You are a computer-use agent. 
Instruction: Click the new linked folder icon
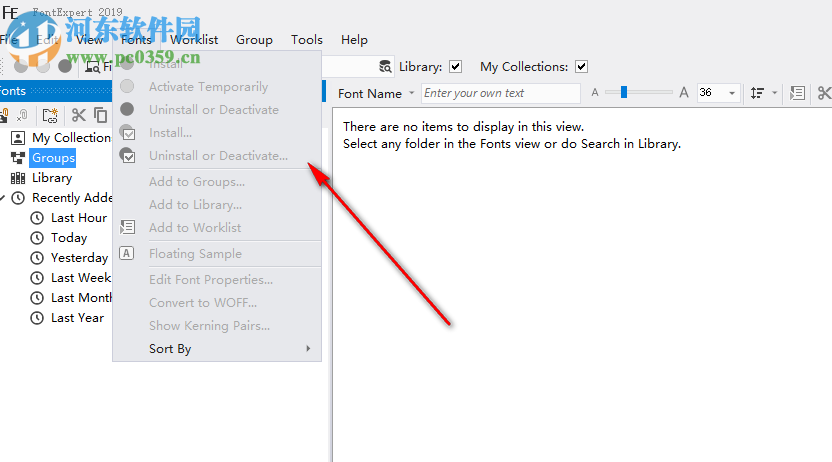tap(50, 115)
